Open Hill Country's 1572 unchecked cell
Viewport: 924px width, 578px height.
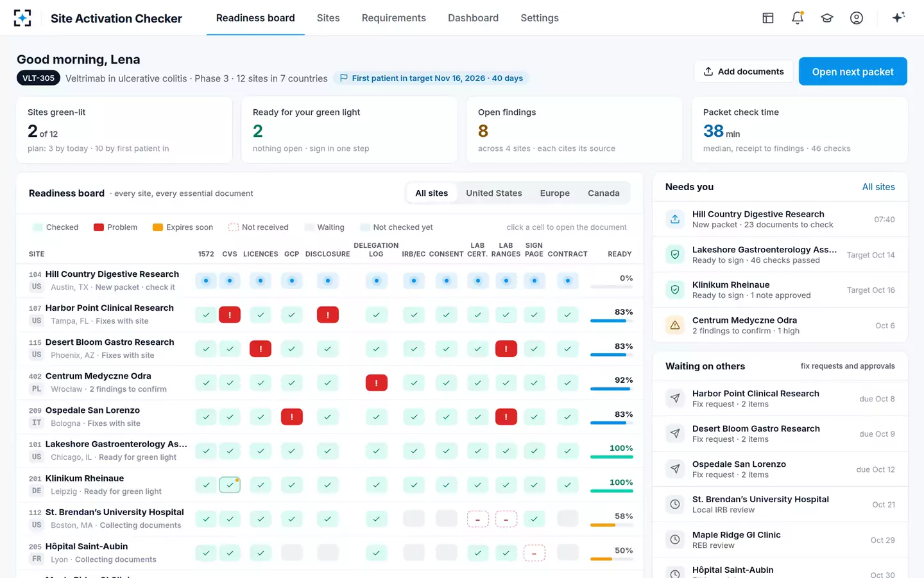coord(206,281)
